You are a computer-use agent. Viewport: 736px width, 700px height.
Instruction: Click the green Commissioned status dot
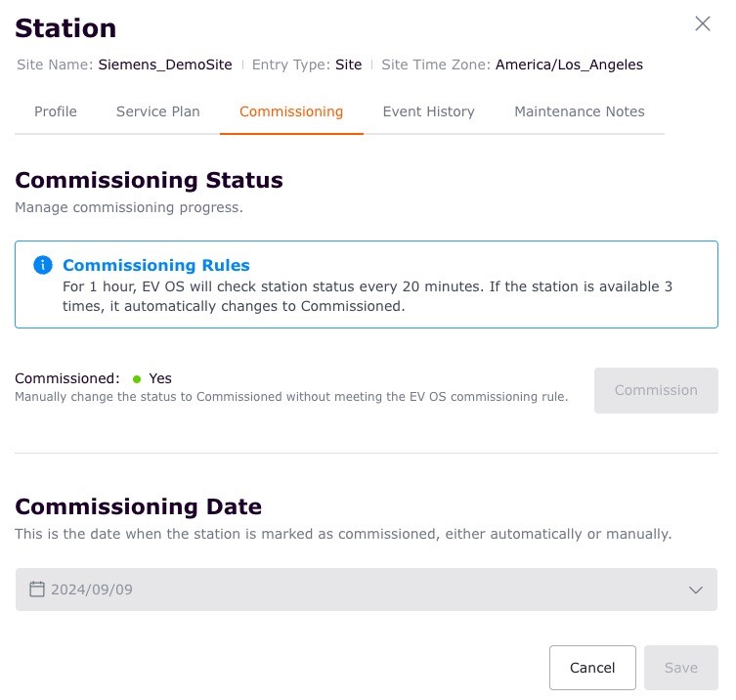point(137,379)
